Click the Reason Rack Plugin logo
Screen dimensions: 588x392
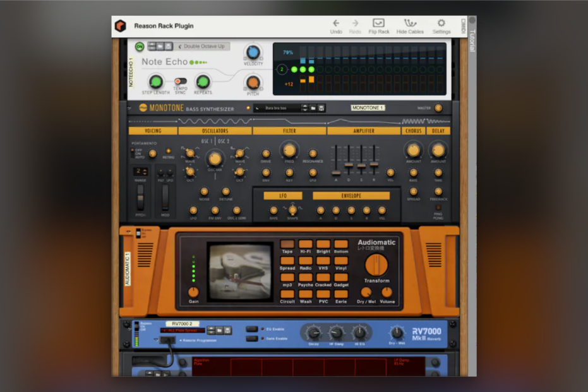click(121, 26)
